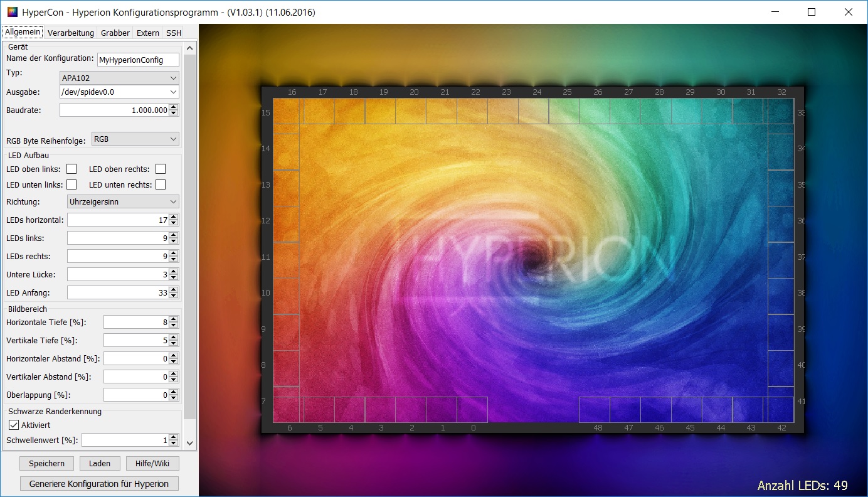This screenshot has height=497, width=868.
Task: Click the Schwellenwert number field
Action: 125,440
